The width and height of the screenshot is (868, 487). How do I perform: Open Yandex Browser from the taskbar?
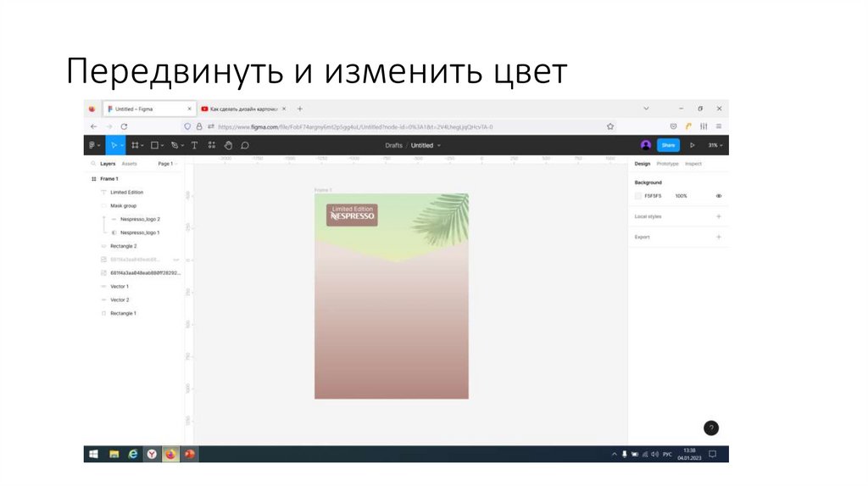(x=152, y=454)
